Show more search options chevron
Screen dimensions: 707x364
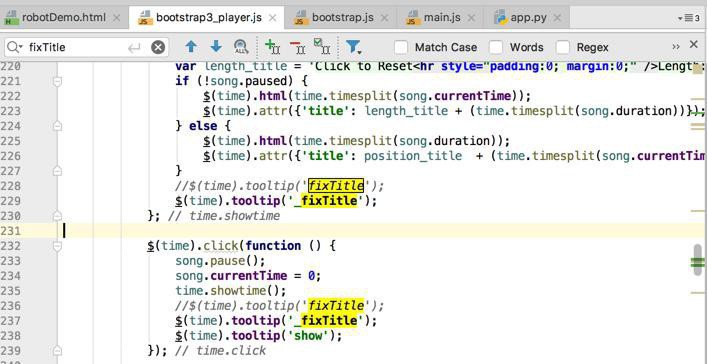click(676, 47)
